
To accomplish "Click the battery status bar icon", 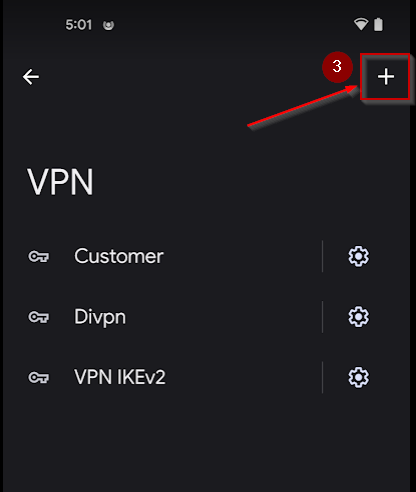I will 378,25.
